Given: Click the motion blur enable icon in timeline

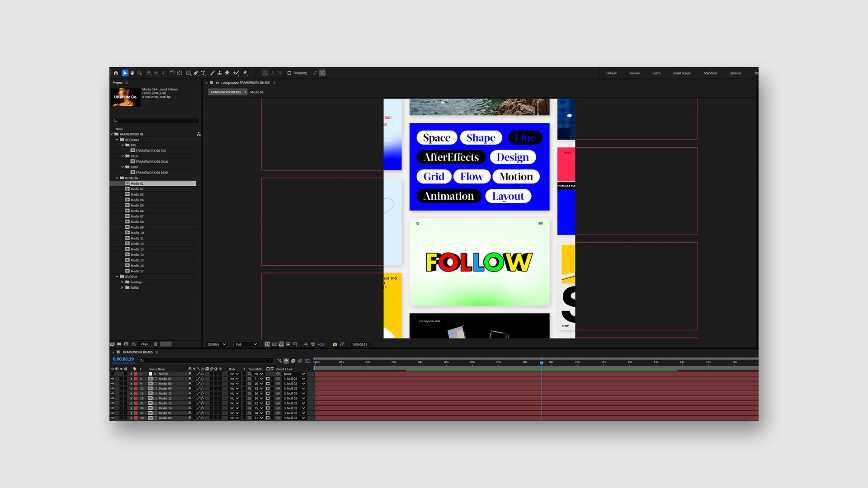Looking at the screenshot, I should tap(300, 361).
